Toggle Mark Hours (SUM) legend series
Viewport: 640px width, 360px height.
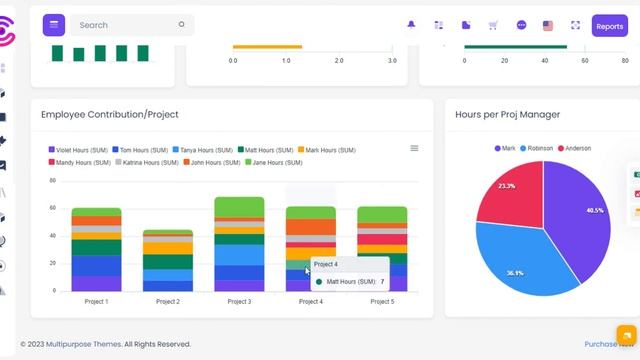click(x=327, y=150)
